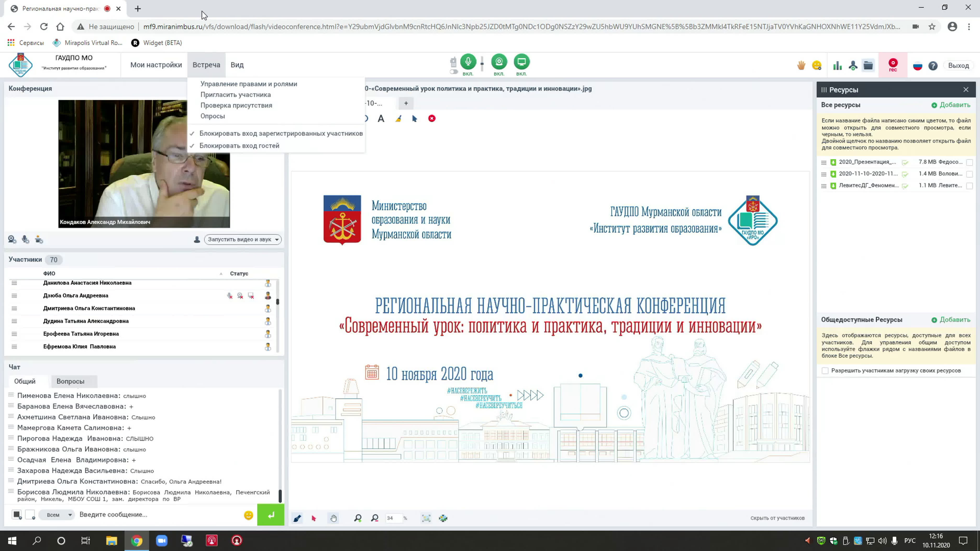Toggle the screen sharing button
Viewport: 980px width, 551px height.
[x=522, y=62]
